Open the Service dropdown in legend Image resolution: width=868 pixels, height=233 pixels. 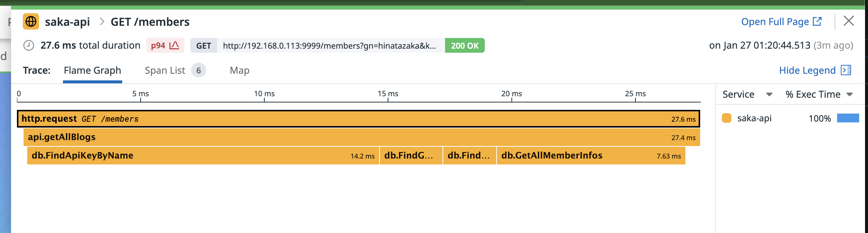(x=747, y=94)
